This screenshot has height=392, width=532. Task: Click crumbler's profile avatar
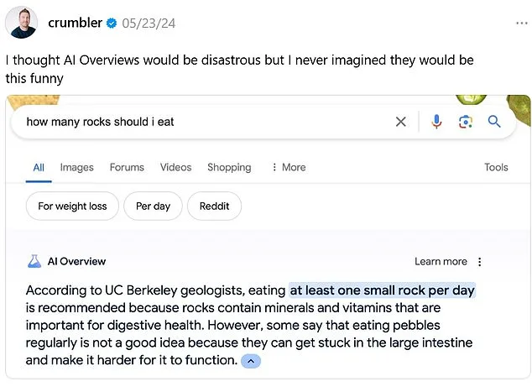pos(22,22)
